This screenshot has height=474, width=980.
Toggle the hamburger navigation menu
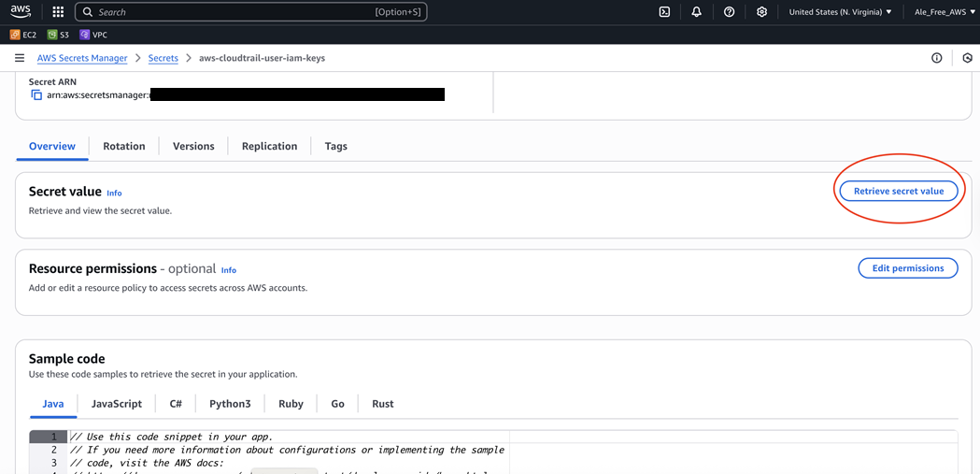(20, 58)
